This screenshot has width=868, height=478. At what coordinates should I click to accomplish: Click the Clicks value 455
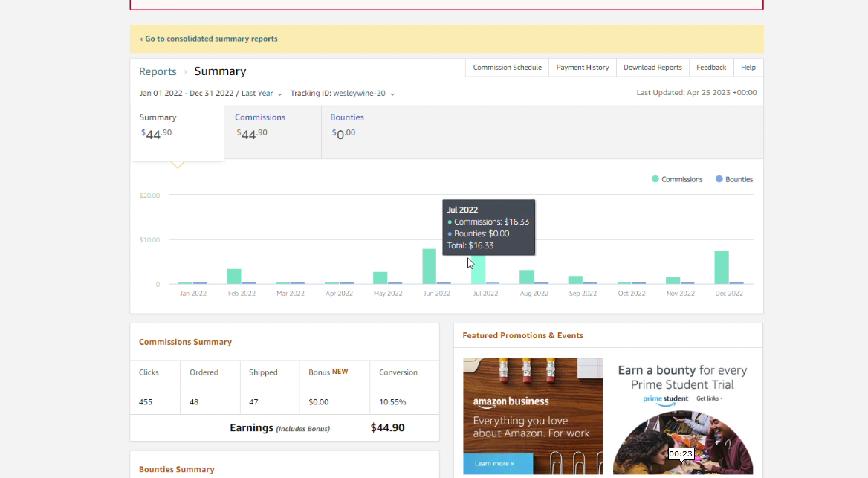click(146, 402)
